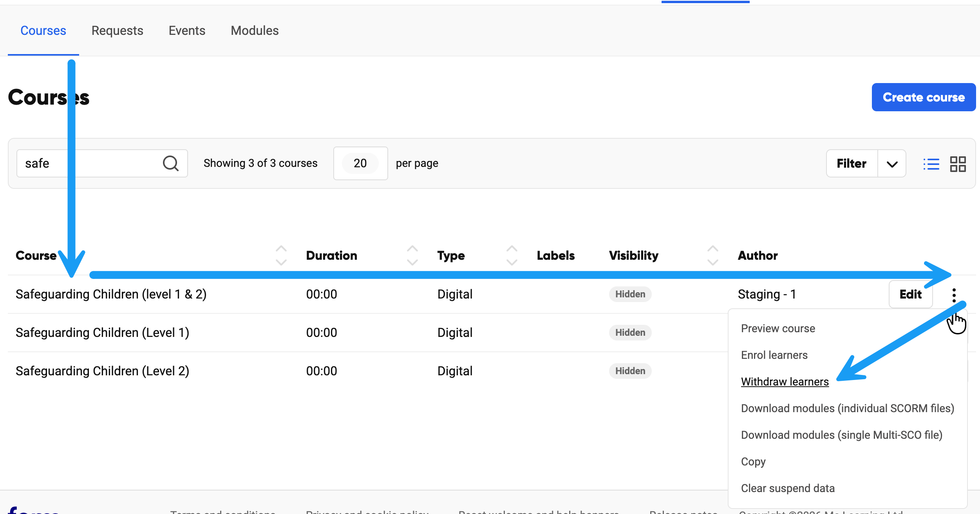Screen dimensions: 980x514
Task: Choose Clear suspend data option
Action: [788, 488]
